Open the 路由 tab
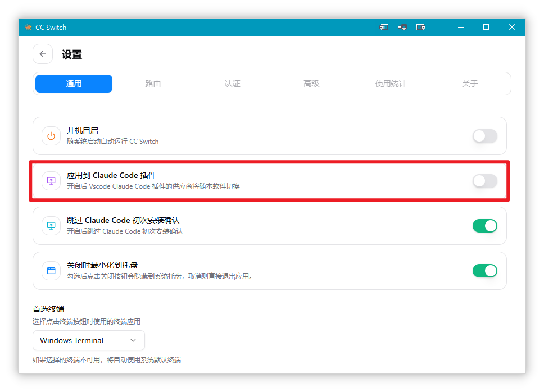 click(x=153, y=84)
